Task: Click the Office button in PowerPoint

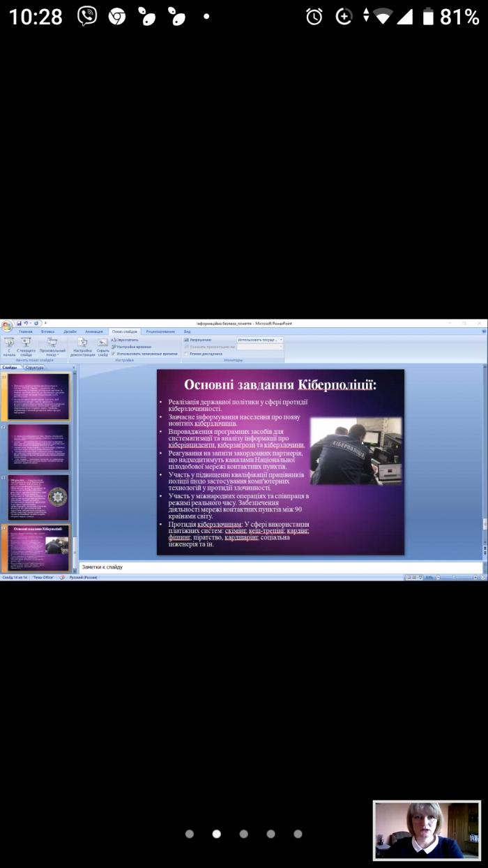Action: [x=6, y=325]
